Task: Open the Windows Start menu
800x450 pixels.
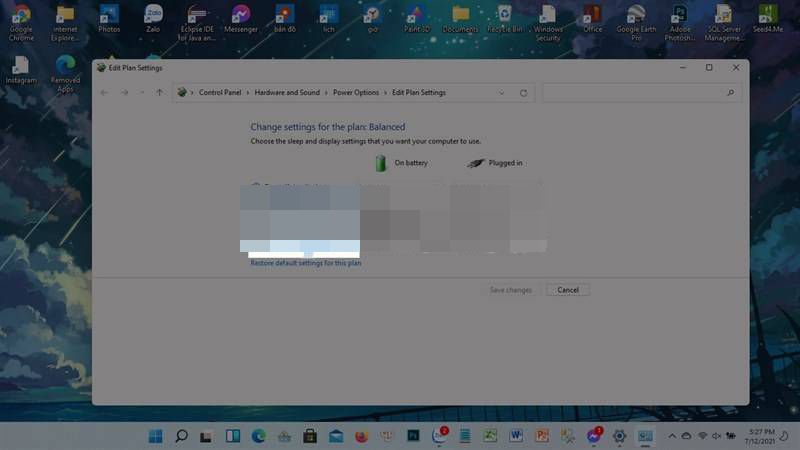Action: [x=156, y=436]
